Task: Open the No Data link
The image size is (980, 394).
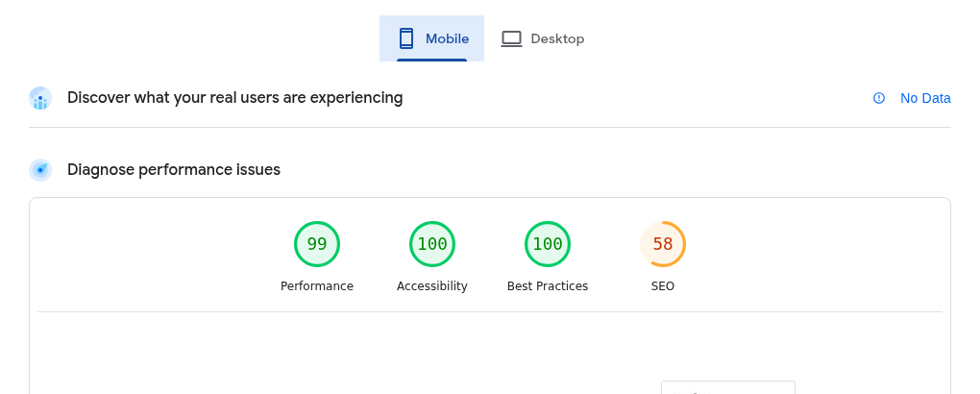Action: pos(925,98)
